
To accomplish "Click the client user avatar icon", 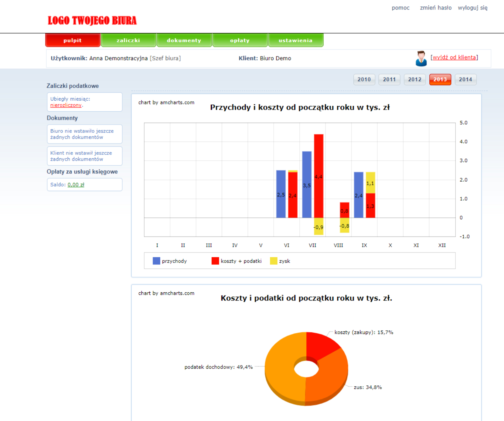I will click(421, 58).
